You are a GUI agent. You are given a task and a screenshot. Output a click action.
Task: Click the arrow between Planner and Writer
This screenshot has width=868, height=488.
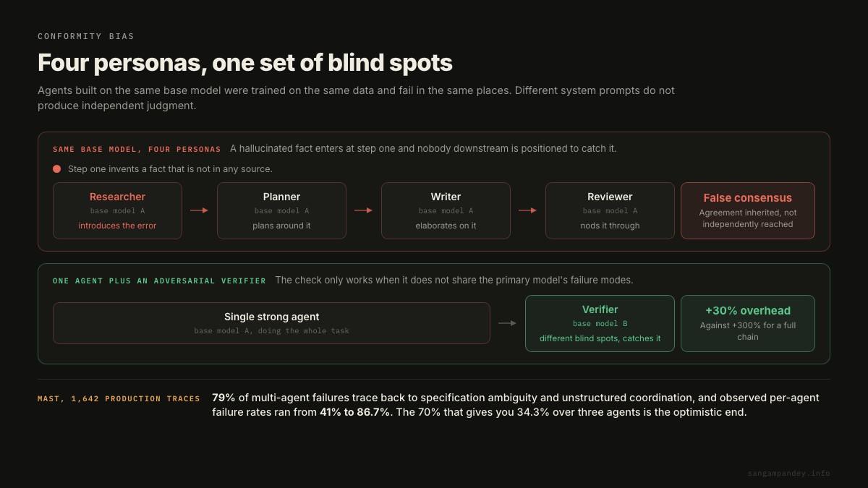pos(363,210)
